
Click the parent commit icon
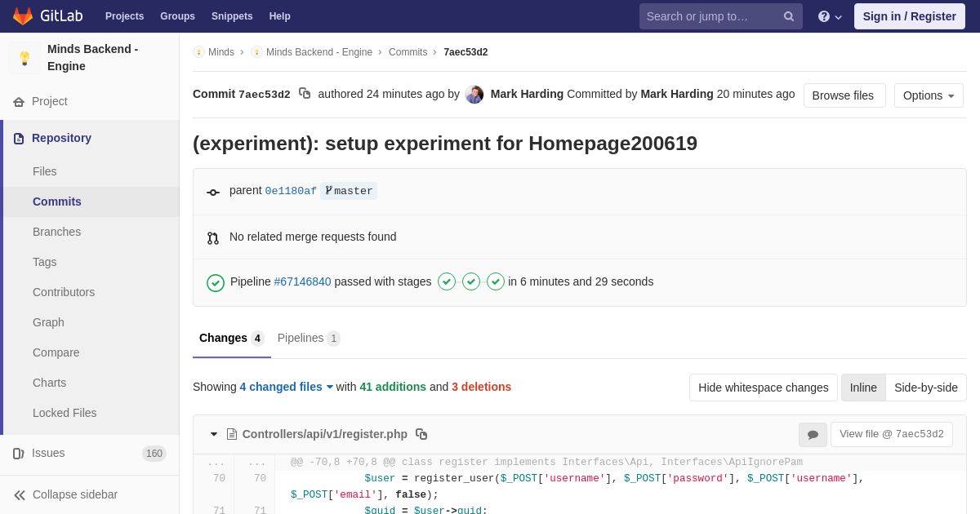point(213,192)
